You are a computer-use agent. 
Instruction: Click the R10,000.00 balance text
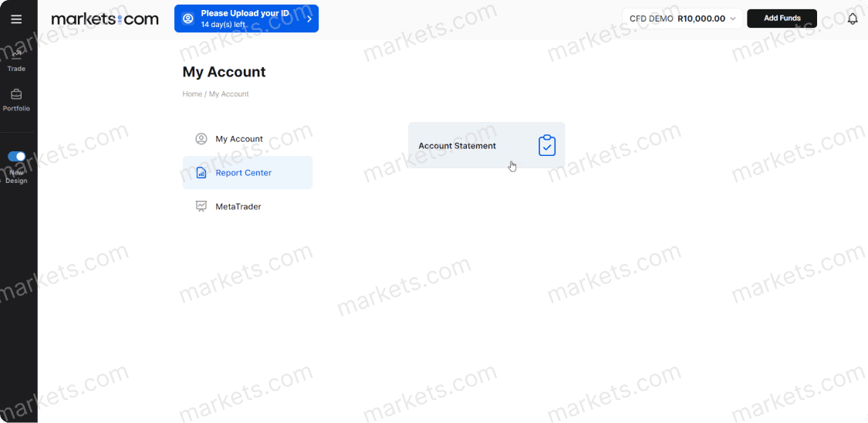tap(701, 19)
